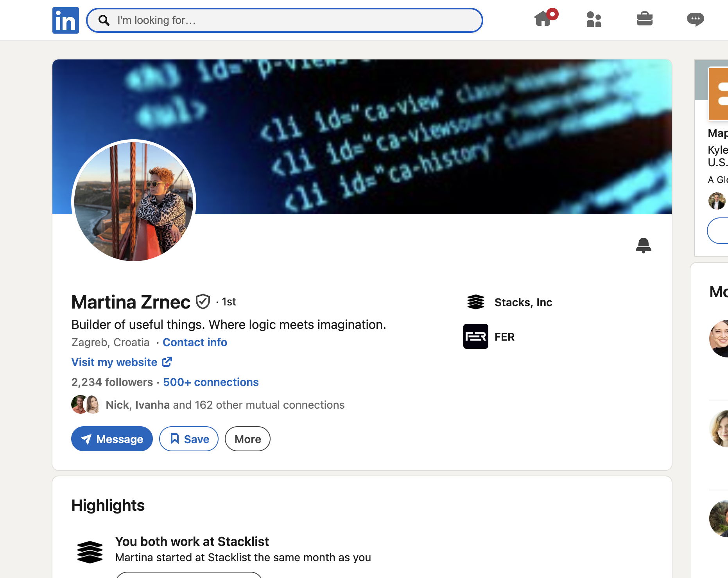
Task: Click the search magnifier icon
Action: click(x=104, y=20)
